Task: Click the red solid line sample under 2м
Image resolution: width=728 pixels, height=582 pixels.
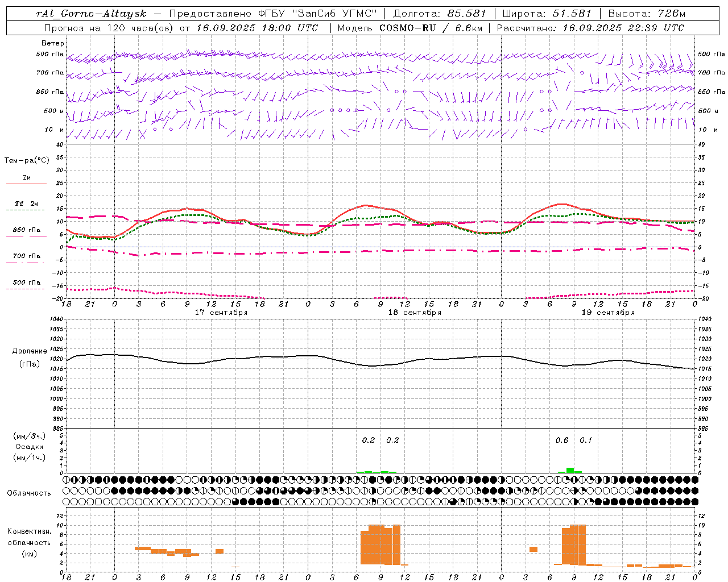Action: [26, 184]
